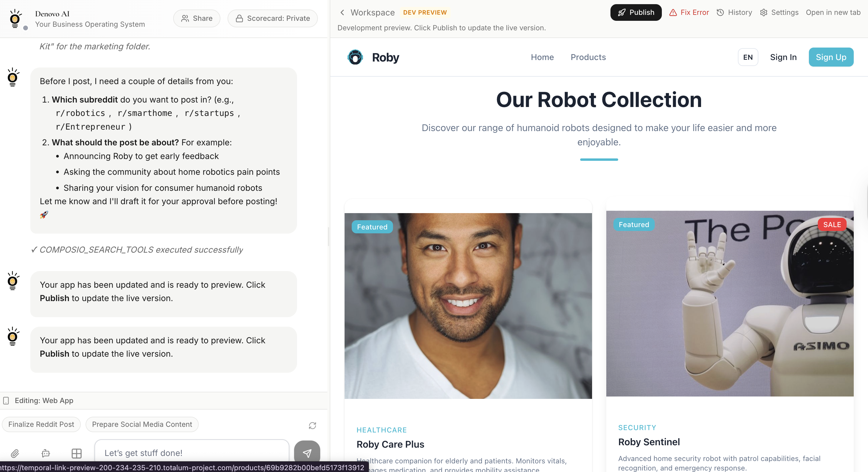Click the Sign Up button

tap(831, 57)
